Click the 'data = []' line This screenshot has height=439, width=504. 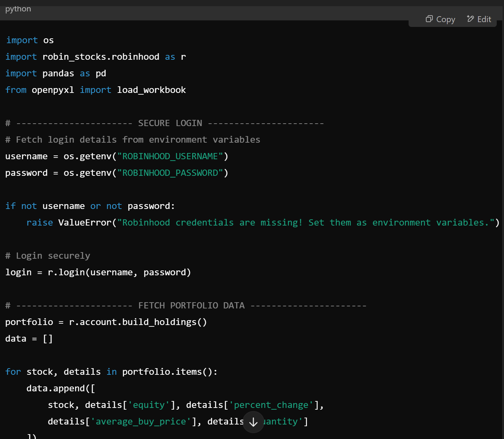point(29,339)
